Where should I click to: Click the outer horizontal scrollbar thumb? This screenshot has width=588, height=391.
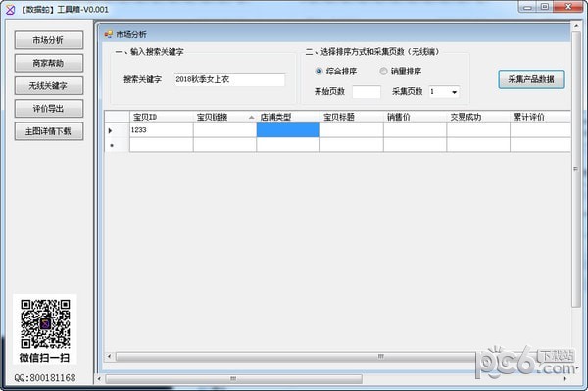point(233,379)
